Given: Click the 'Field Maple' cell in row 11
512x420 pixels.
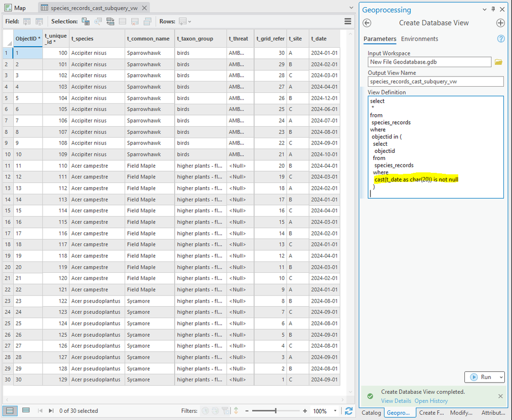Looking at the screenshot, I should coord(150,166).
